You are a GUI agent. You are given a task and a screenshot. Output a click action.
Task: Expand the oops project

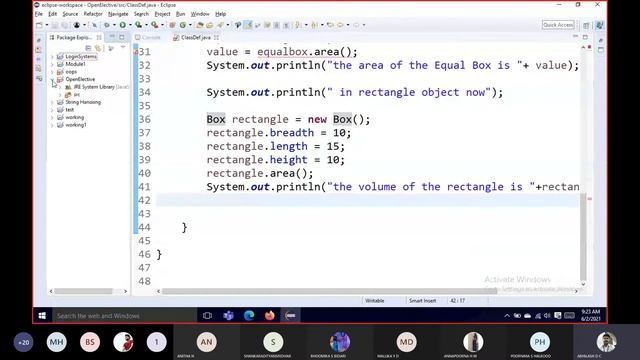point(52,72)
